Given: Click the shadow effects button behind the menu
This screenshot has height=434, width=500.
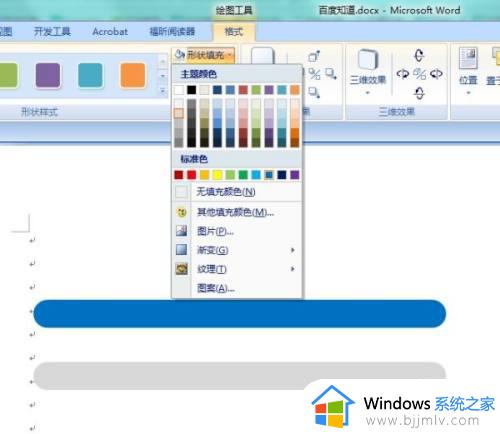Looking at the screenshot, I should 263,55.
